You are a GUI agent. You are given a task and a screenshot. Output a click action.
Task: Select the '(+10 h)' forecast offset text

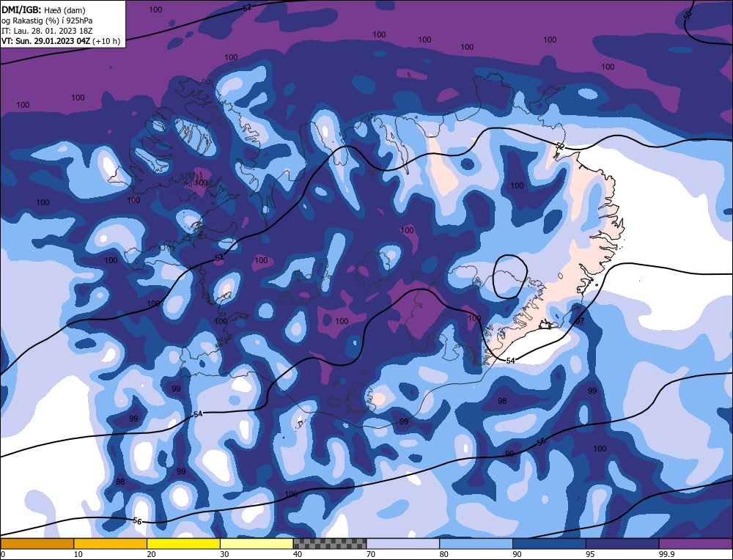coord(106,41)
